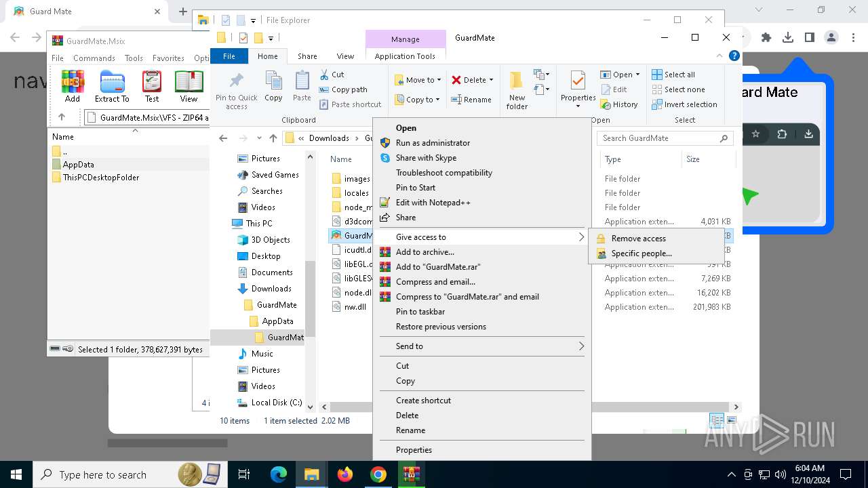The image size is (868, 488).
Task: Open Task View on taskbar
Action: (x=244, y=474)
